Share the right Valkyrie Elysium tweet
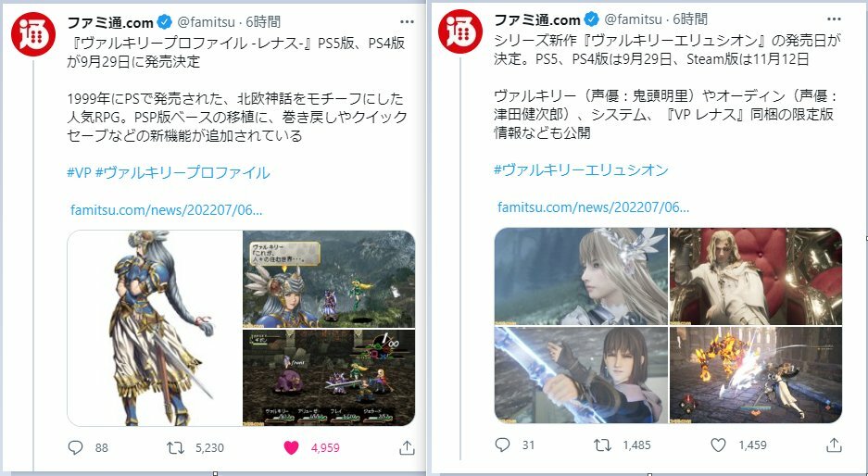The width and height of the screenshot is (868, 476). [835, 445]
